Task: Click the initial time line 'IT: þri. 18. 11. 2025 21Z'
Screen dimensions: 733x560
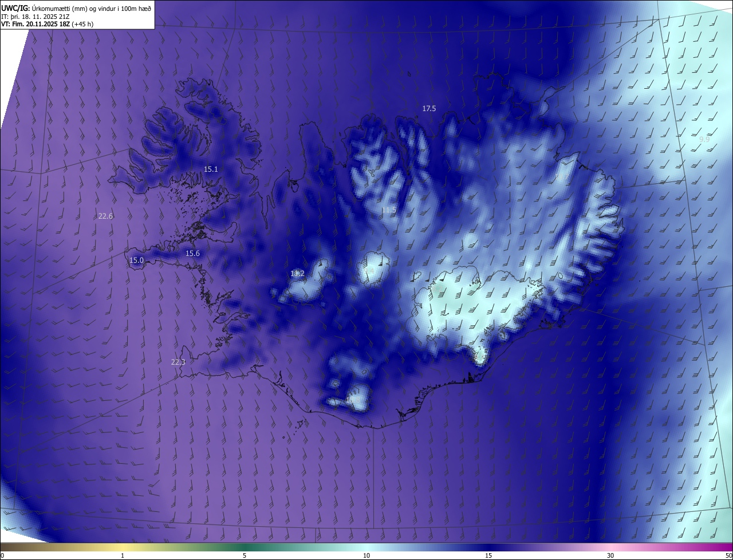Action: [x=36, y=16]
